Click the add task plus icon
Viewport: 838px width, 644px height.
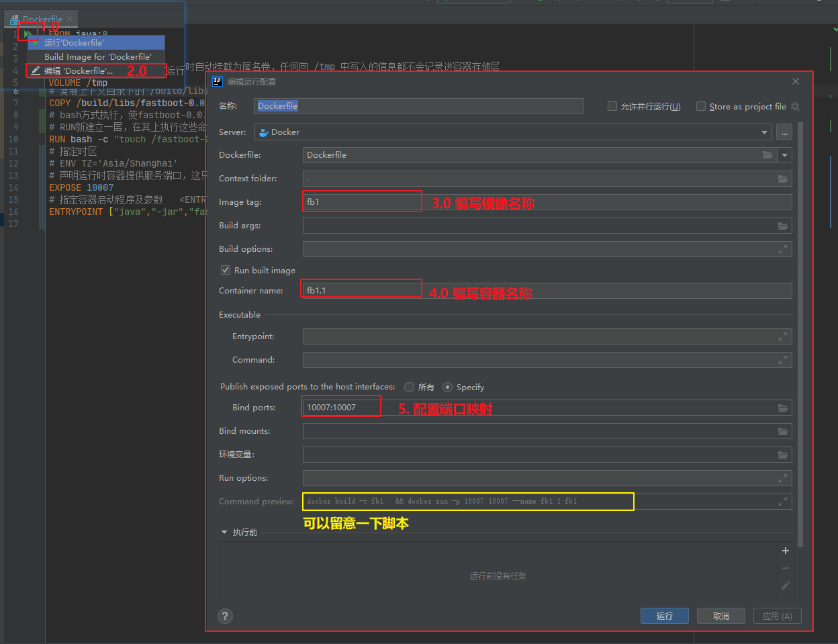coord(785,551)
